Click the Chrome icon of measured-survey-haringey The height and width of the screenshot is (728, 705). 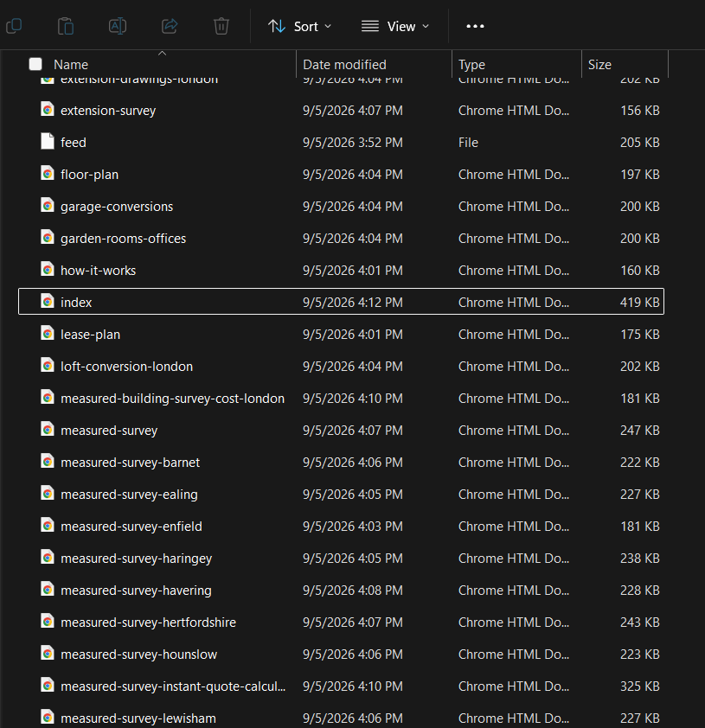point(47,558)
